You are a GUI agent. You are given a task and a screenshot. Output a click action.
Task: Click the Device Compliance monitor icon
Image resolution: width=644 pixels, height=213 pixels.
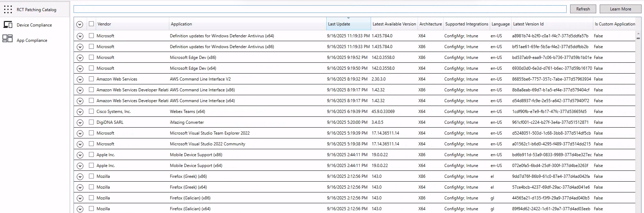(x=8, y=25)
